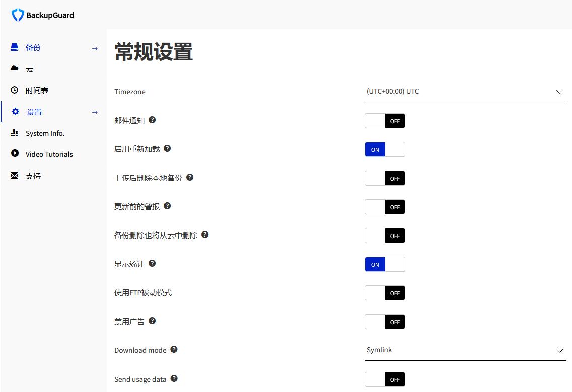Click the clock icon beside 时间表
The height and width of the screenshot is (392, 572).
click(x=15, y=90)
